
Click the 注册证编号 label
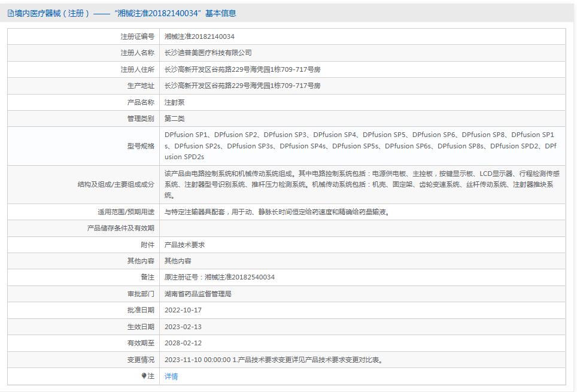[137, 37]
